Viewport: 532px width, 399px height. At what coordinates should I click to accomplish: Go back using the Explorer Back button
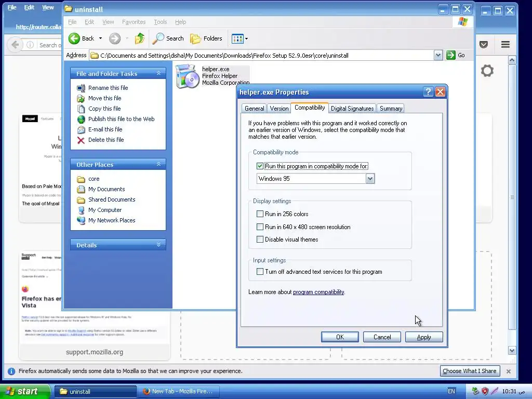[81, 38]
